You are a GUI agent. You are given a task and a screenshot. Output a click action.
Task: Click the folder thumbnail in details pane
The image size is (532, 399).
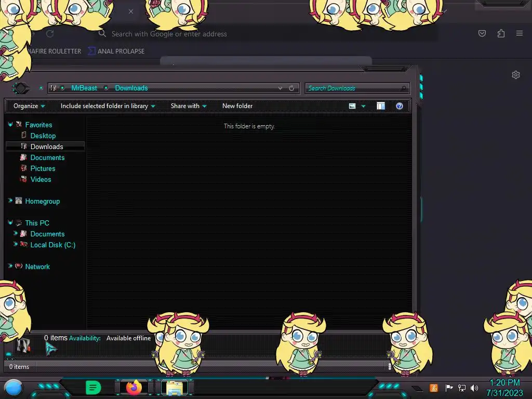point(23,345)
